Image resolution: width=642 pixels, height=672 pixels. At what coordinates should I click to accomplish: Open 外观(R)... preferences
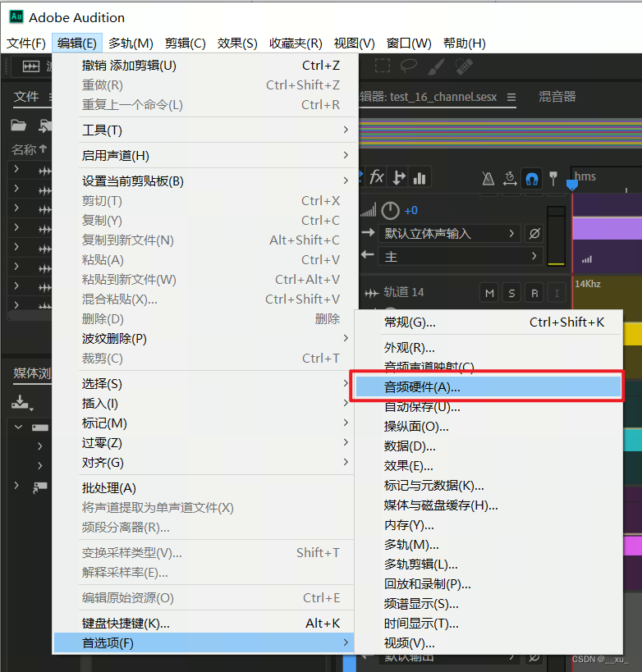click(488, 348)
